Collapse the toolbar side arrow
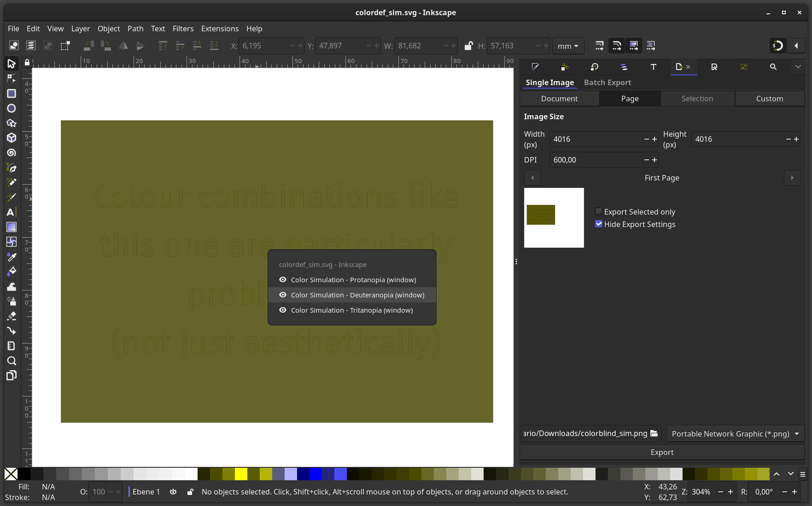Screen dimensions: 812x506 (796, 46)
